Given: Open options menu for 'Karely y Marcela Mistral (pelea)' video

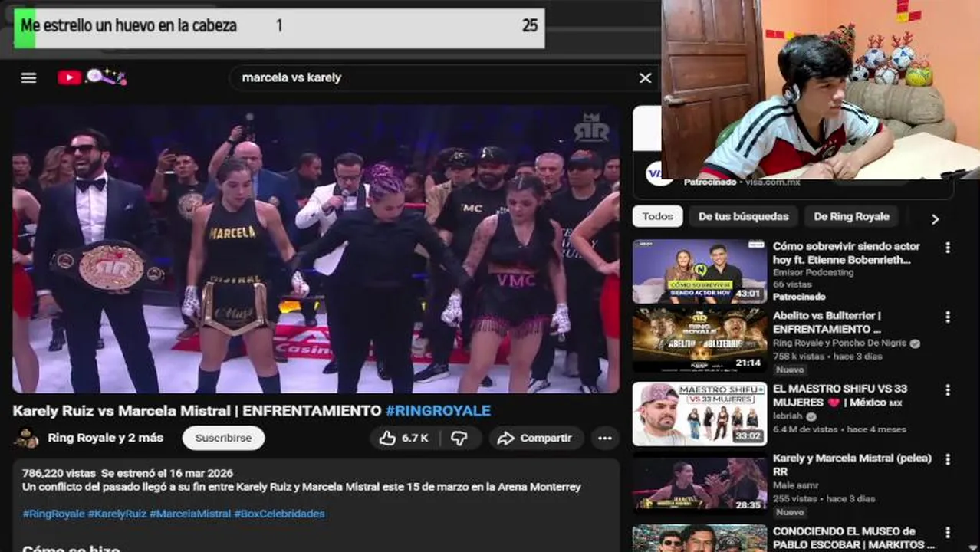Looking at the screenshot, I should (x=948, y=459).
